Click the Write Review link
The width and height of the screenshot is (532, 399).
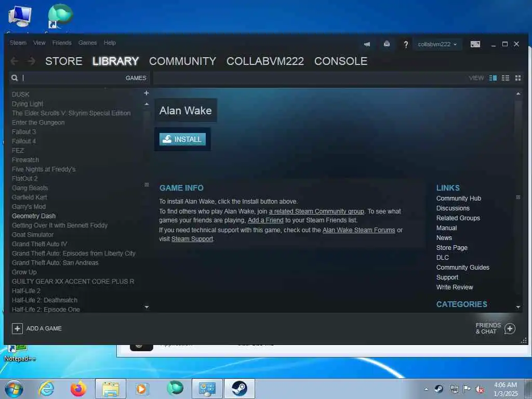(x=455, y=287)
